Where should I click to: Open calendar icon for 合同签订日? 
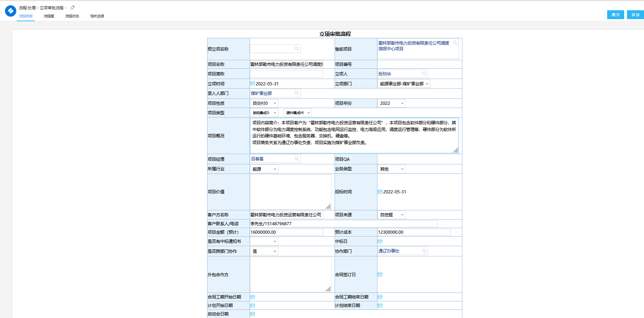[x=380, y=274]
